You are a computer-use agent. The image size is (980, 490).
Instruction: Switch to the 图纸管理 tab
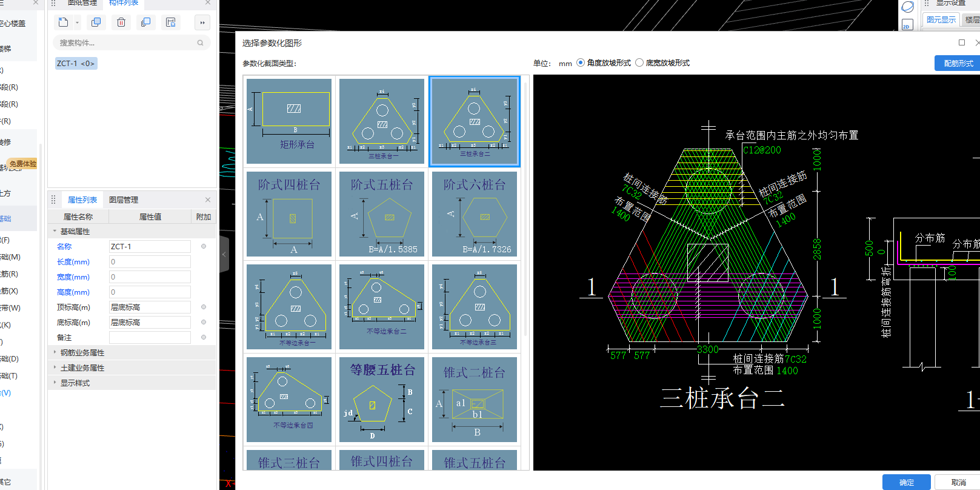82,3
